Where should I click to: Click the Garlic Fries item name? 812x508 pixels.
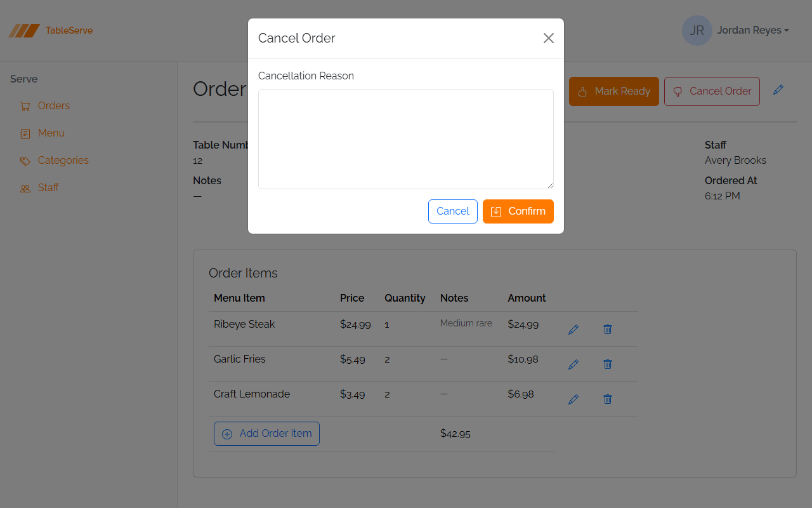tap(240, 359)
